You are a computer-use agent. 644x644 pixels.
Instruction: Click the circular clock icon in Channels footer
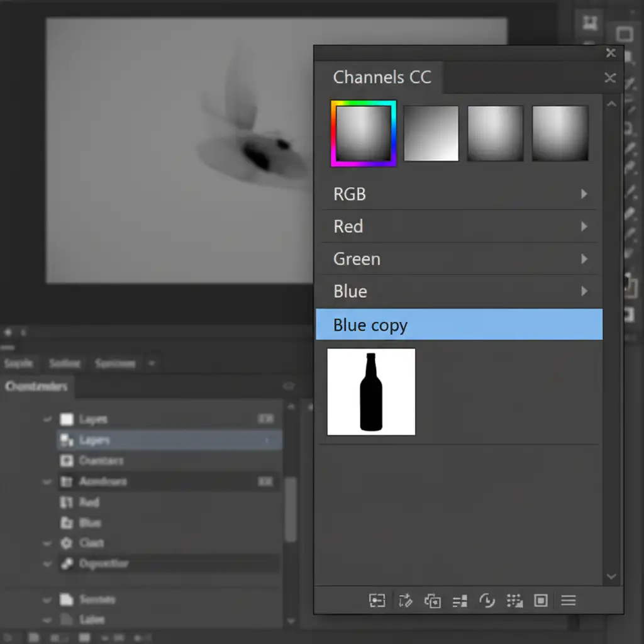click(x=487, y=601)
